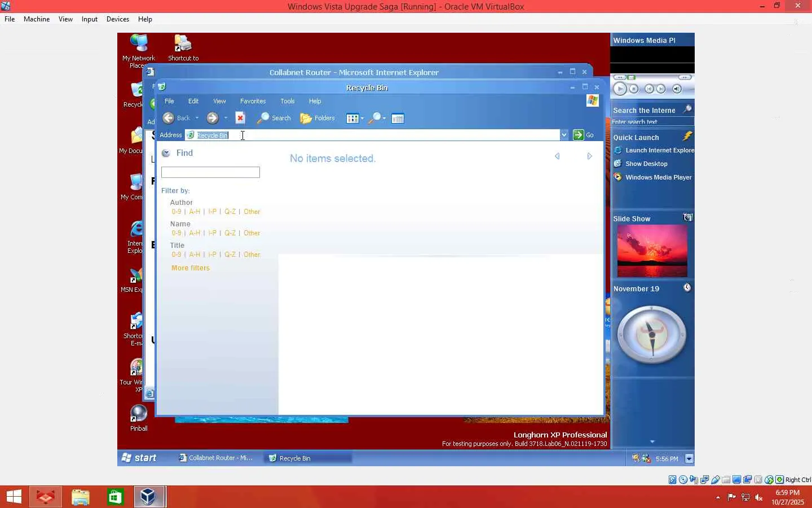Skip to next track in sidebar player
Viewport: 812px width, 508px height.
click(661, 89)
